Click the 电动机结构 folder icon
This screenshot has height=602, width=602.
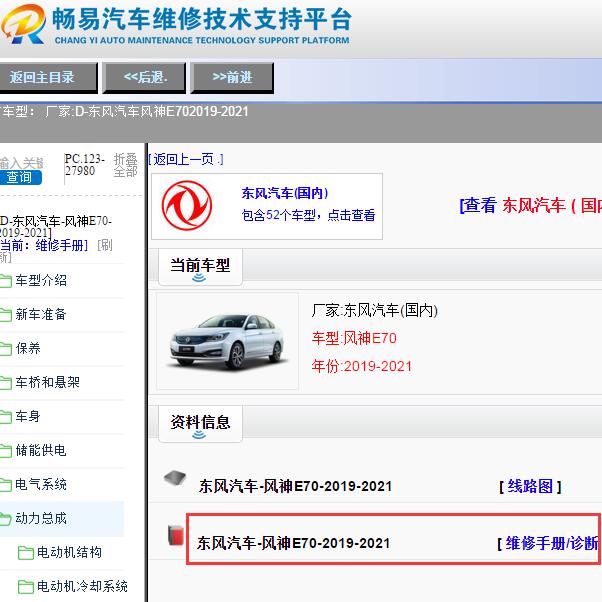[x=26, y=553]
